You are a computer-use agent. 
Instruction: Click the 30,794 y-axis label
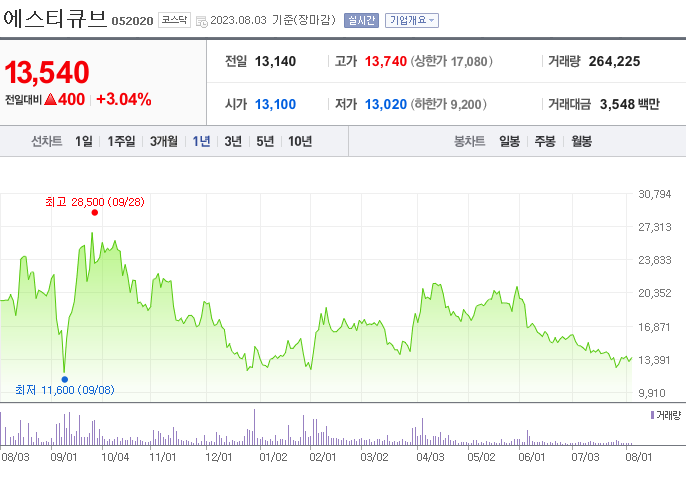coord(654,194)
